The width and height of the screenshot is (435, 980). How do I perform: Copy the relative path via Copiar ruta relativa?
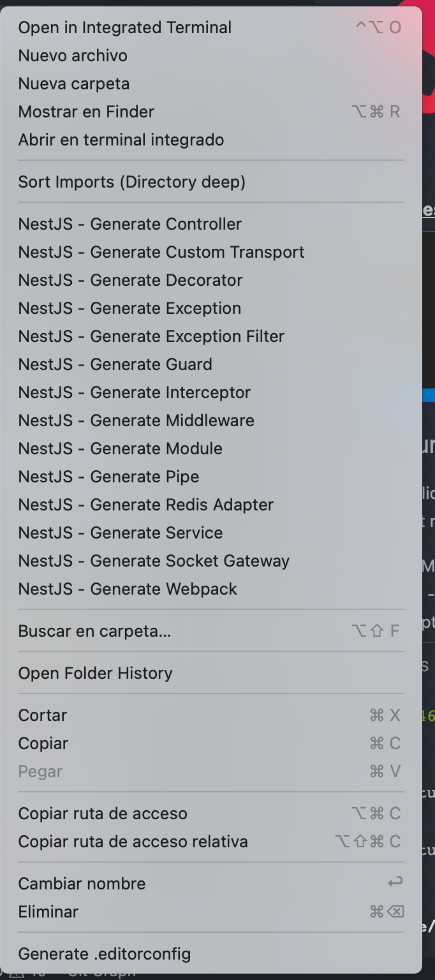click(133, 841)
